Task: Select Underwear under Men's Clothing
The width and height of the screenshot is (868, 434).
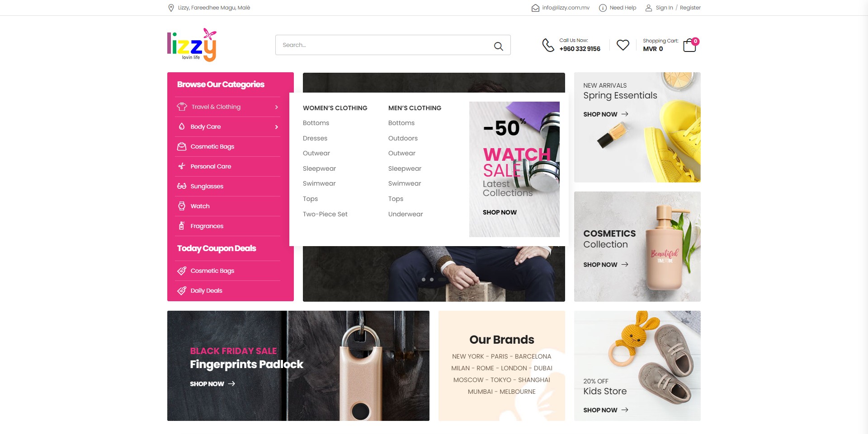Action: [x=406, y=214]
